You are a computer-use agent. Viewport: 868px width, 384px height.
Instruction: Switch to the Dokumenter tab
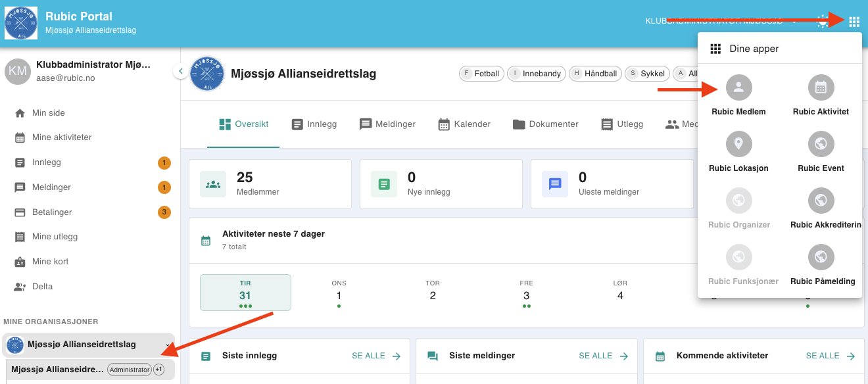pos(546,124)
